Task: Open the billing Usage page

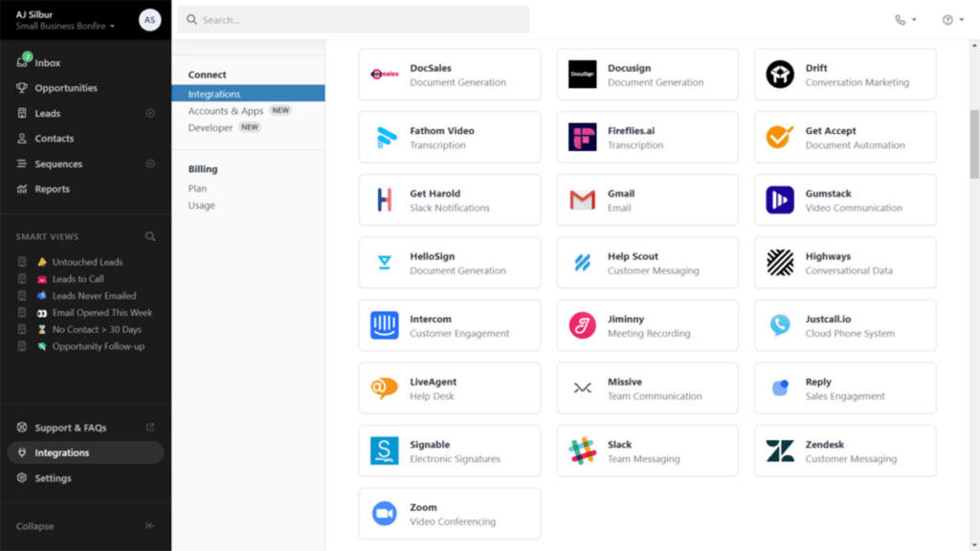Action: [201, 205]
